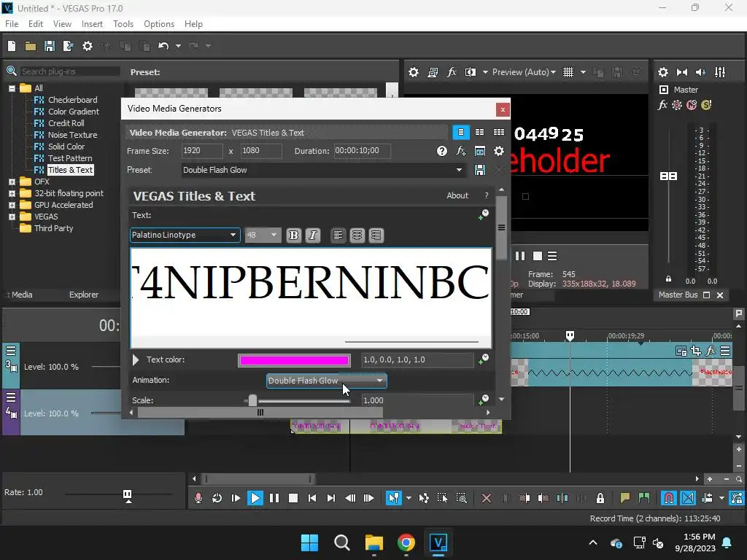This screenshot has height=560, width=747.
Task: Open File Explorer from taskbar
Action: pyautogui.click(x=374, y=542)
